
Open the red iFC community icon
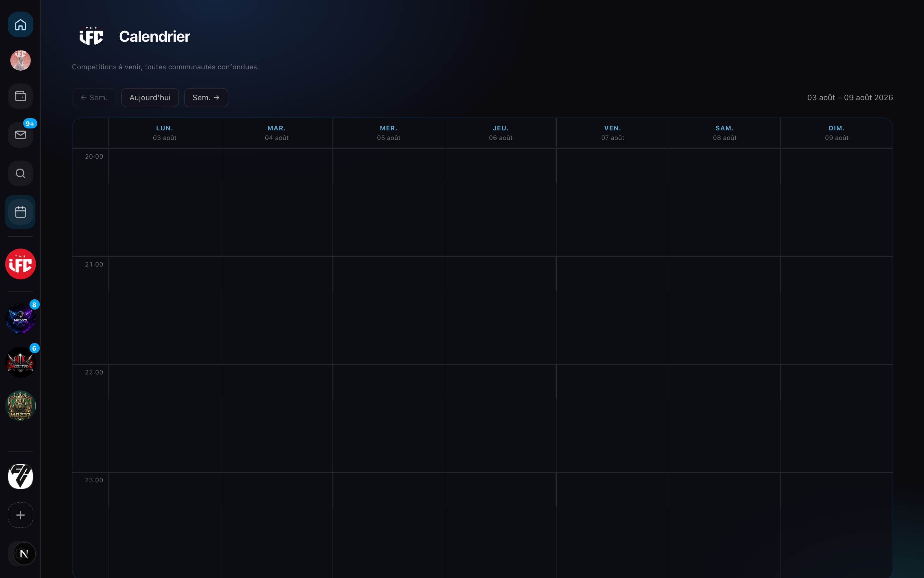[21, 264]
